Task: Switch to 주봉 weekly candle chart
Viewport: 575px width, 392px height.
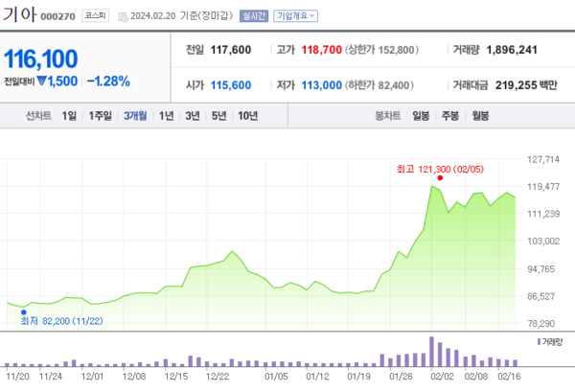Action: click(450, 116)
